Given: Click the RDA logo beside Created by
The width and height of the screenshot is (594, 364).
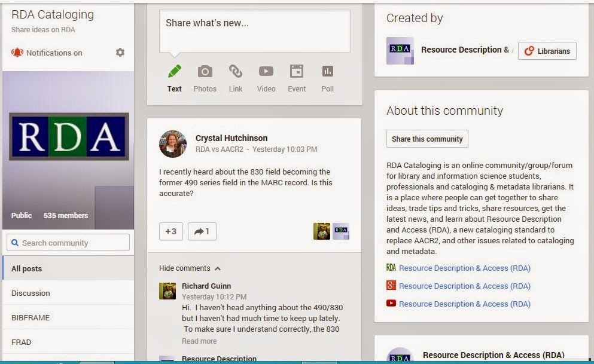Looking at the screenshot, I should pyautogui.click(x=400, y=51).
